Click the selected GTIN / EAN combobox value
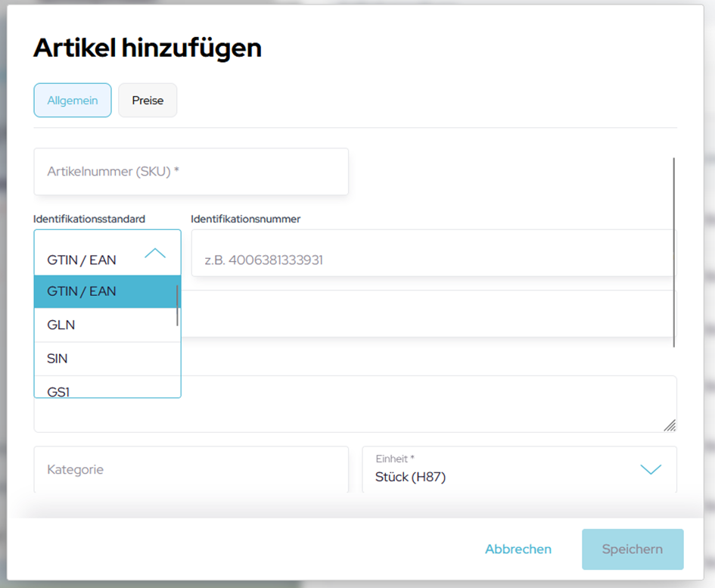The image size is (715, 588). point(82,260)
